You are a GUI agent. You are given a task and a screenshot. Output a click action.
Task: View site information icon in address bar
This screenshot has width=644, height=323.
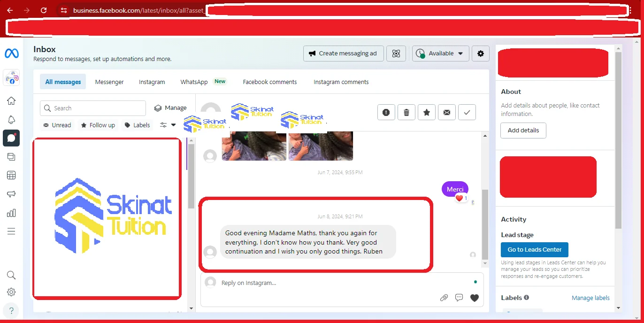point(64,10)
